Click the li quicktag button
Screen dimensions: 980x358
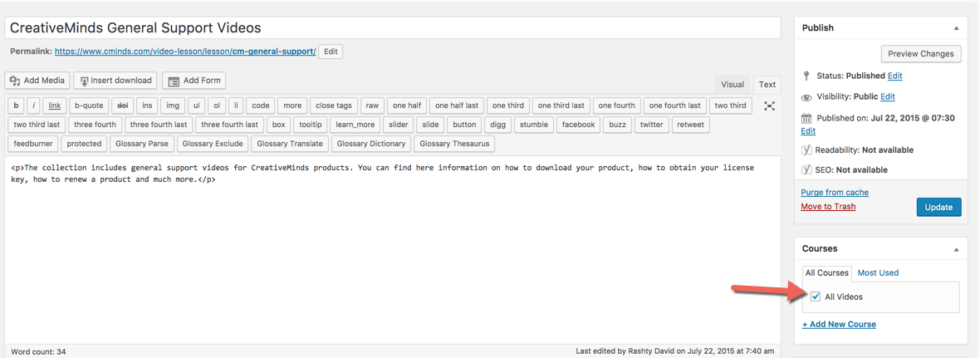(236, 105)
